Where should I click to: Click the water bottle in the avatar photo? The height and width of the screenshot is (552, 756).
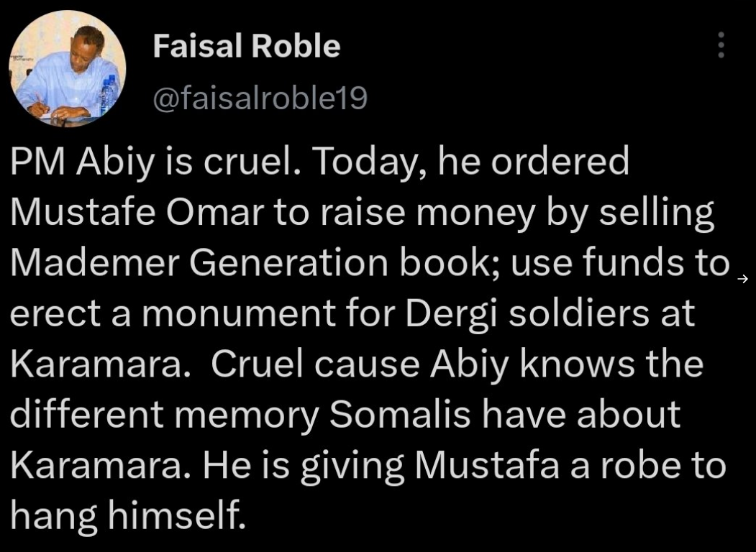click(x=108, y=94)
